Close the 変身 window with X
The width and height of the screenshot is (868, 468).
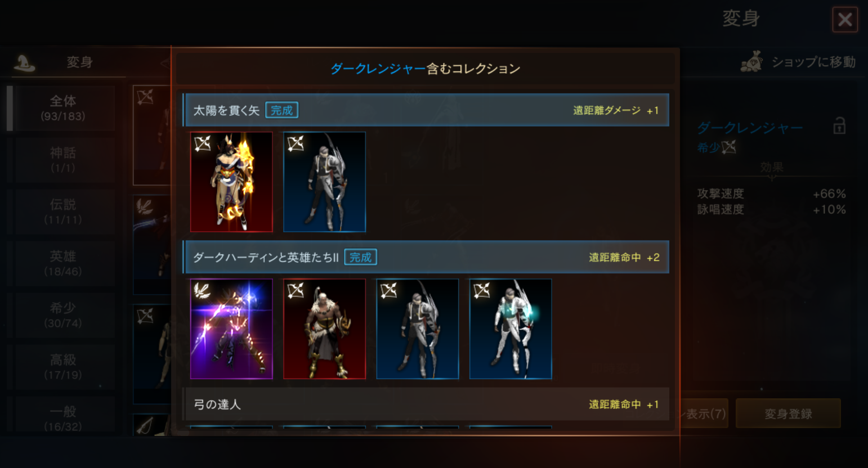[x=845, y=20]
